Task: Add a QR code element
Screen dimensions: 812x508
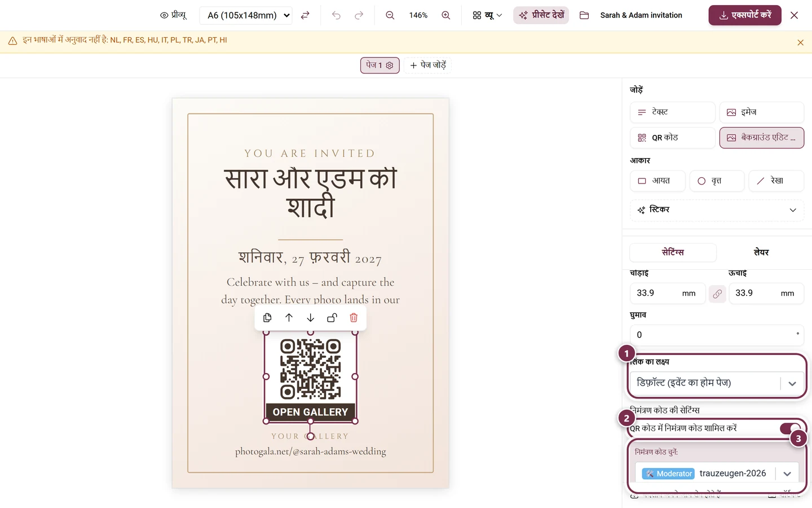Action: [x=672, y=138]
